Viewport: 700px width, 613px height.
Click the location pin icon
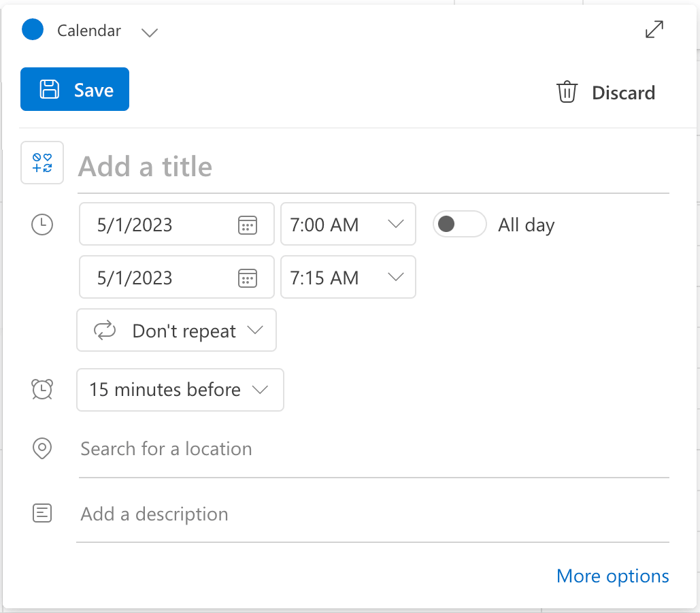point(41,448)
